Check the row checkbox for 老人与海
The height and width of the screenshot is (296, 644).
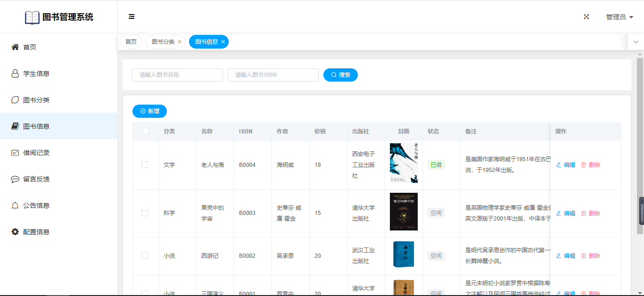[x=145, y=164]
